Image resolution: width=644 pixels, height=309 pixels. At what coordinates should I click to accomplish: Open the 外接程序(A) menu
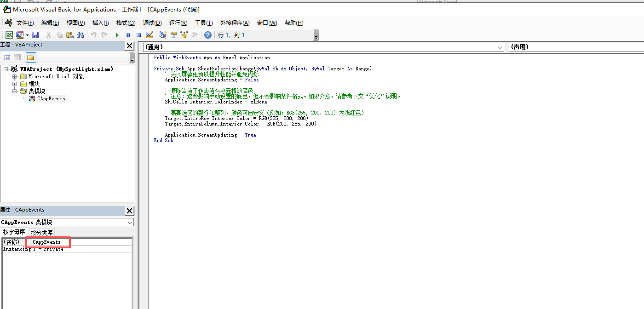[235, 23]
